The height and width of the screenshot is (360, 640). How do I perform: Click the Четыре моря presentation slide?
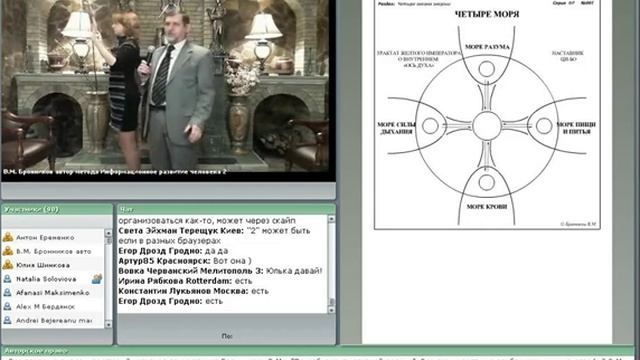click(487, 114)
